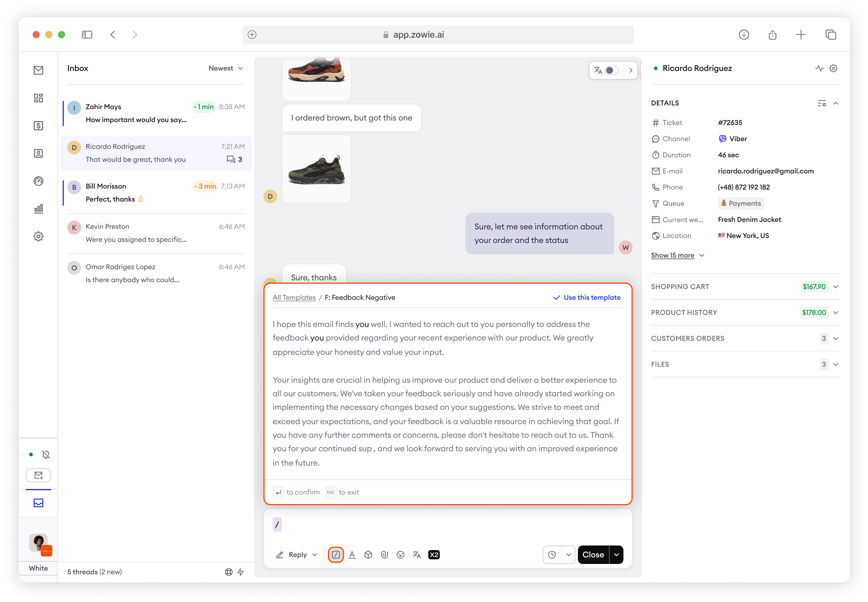Open text formatting icon in reply toolbar
Viewport: 868px width, 602px height.
pyautogui.click(x=352, y=555)
